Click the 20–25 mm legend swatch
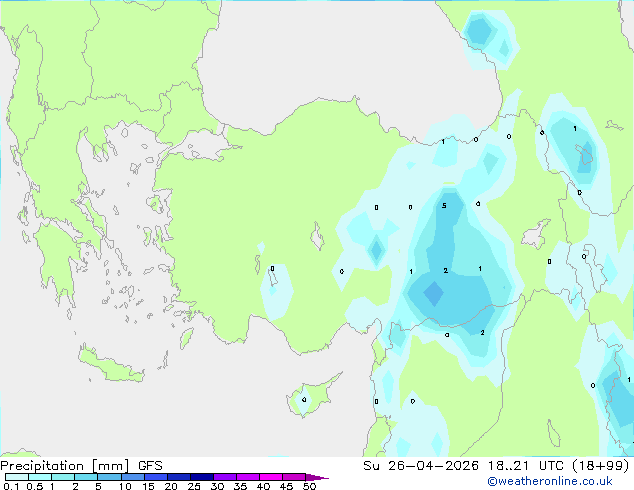Screen dimensions: 634x490 178,477
